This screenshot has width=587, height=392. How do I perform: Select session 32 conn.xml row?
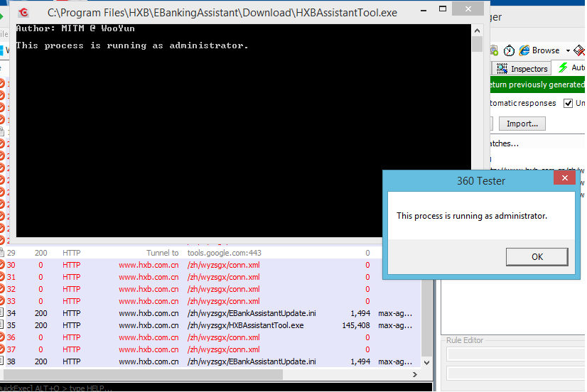point(210,289)
